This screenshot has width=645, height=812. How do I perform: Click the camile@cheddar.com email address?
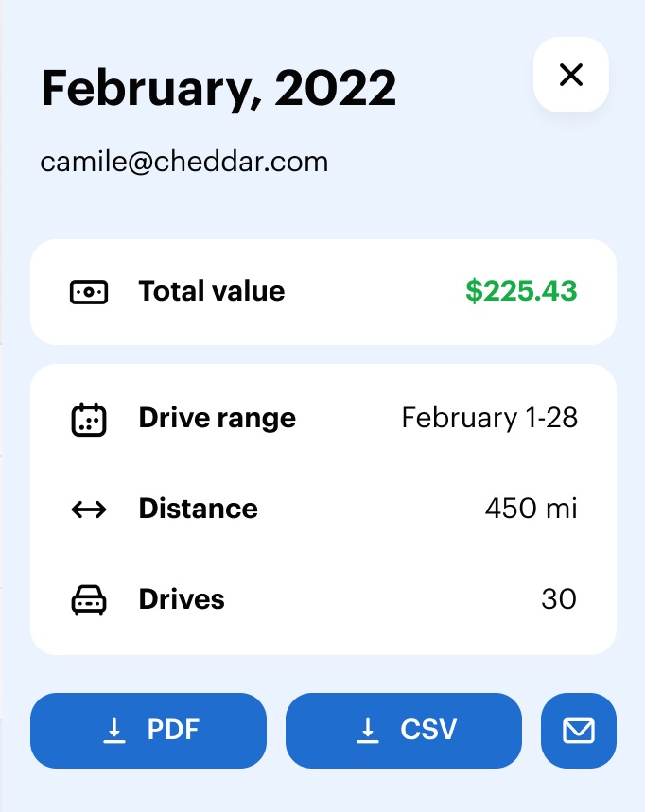tap(183, 162)
